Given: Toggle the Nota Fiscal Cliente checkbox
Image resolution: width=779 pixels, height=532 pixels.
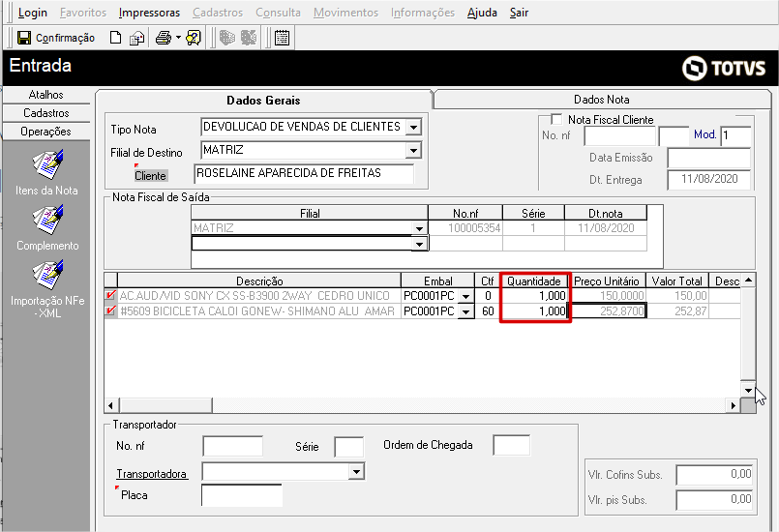Looking at the screenshot, I should [x=556, y=119].
